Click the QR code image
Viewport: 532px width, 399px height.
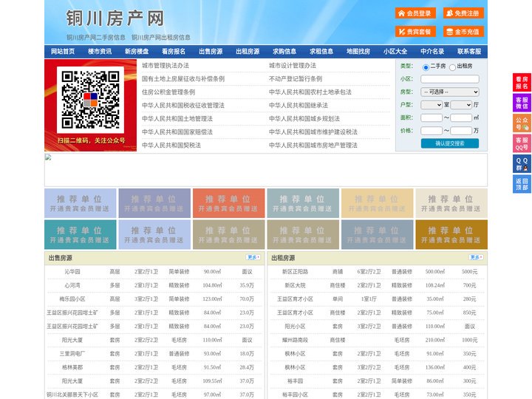tap(91, 100)
